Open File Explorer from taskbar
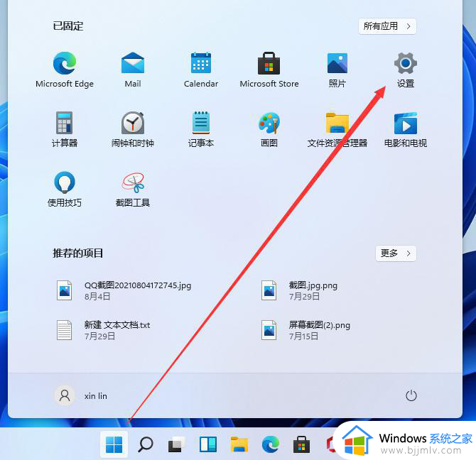This screenshot has height=460, width=476. pyautogui.click(x=239, y=444)
